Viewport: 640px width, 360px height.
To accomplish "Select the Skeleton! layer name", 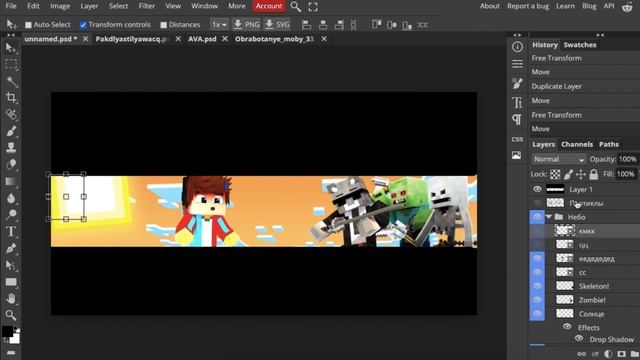I will (x=594, y=286).
